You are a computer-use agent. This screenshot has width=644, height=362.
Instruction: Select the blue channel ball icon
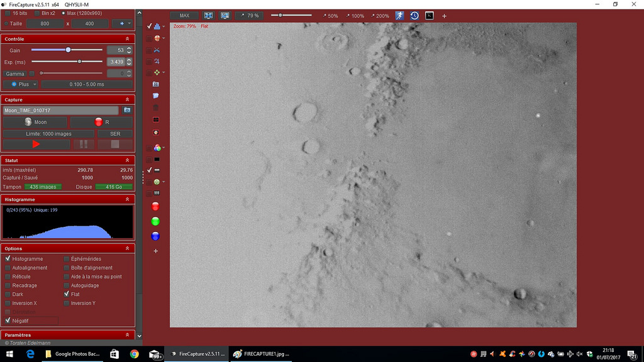pyautogui.click(x=156, y=236)
